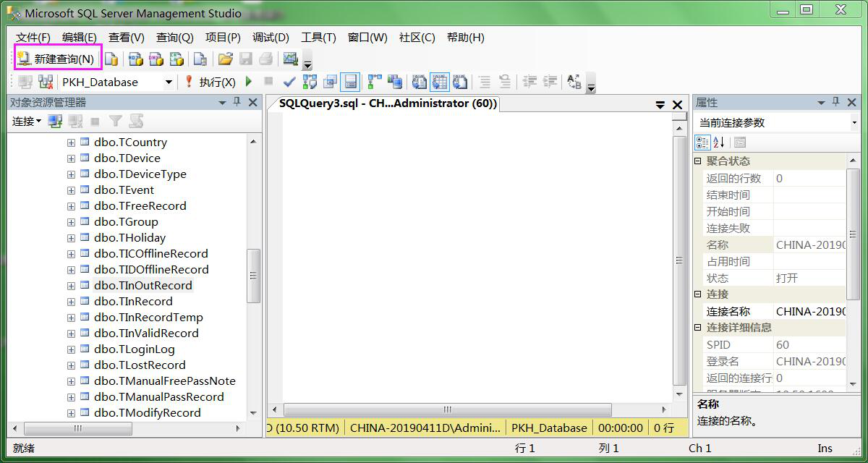Select the dbo.TManualPassRecord table

[x=158, y=397]
